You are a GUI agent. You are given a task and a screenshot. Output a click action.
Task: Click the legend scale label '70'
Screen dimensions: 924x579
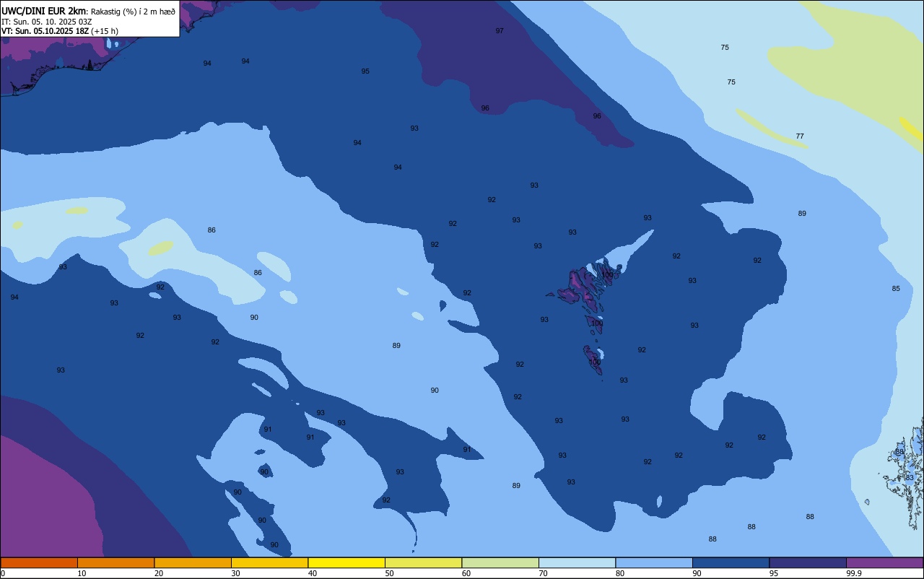pos(543,573)
